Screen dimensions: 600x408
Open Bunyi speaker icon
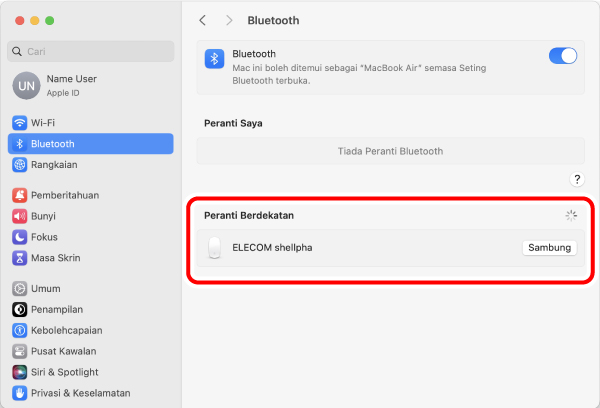click(20, 216)
